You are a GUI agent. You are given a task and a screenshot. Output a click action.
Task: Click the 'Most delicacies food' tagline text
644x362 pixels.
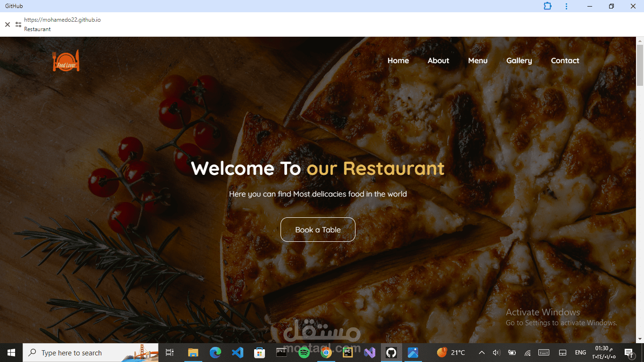coord(318,194)
